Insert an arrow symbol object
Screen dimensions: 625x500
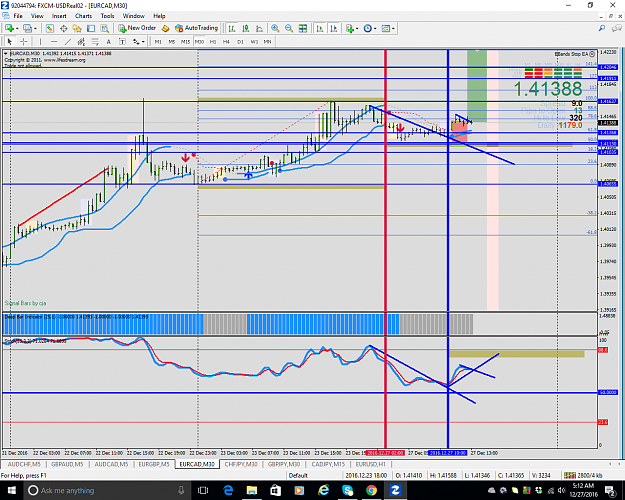click(x=136, y=41)
